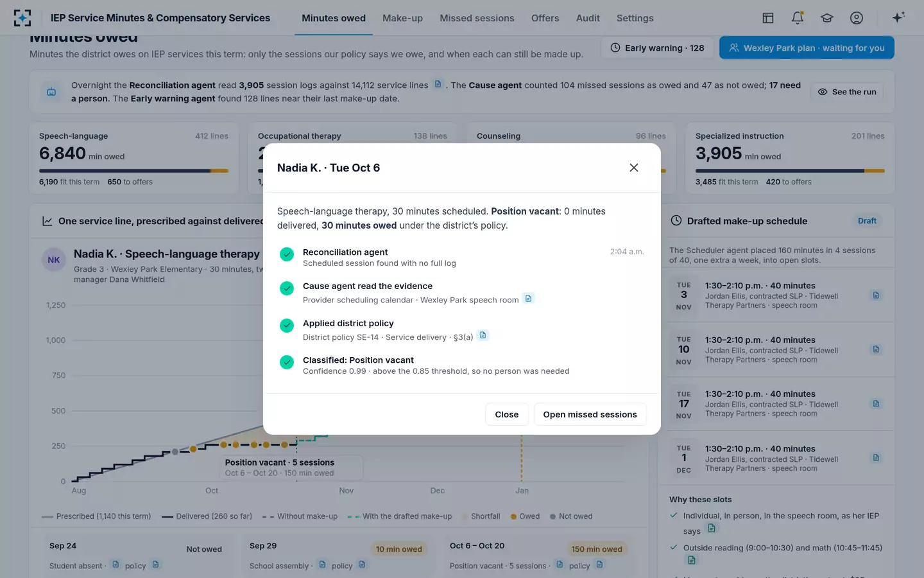Click the graduation cap icon in the header
The width and height of the screenshot is (924, 578).
(x=827, y=18)
